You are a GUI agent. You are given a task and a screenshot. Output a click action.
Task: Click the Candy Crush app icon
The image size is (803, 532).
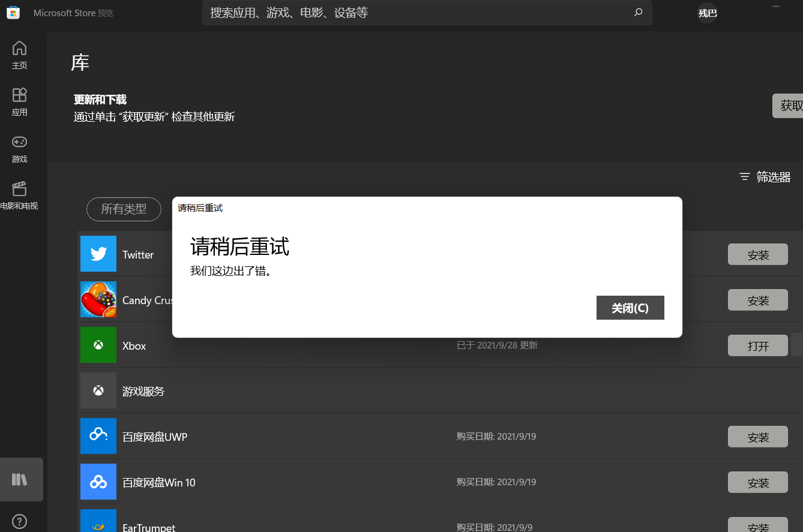coord(98,299)
